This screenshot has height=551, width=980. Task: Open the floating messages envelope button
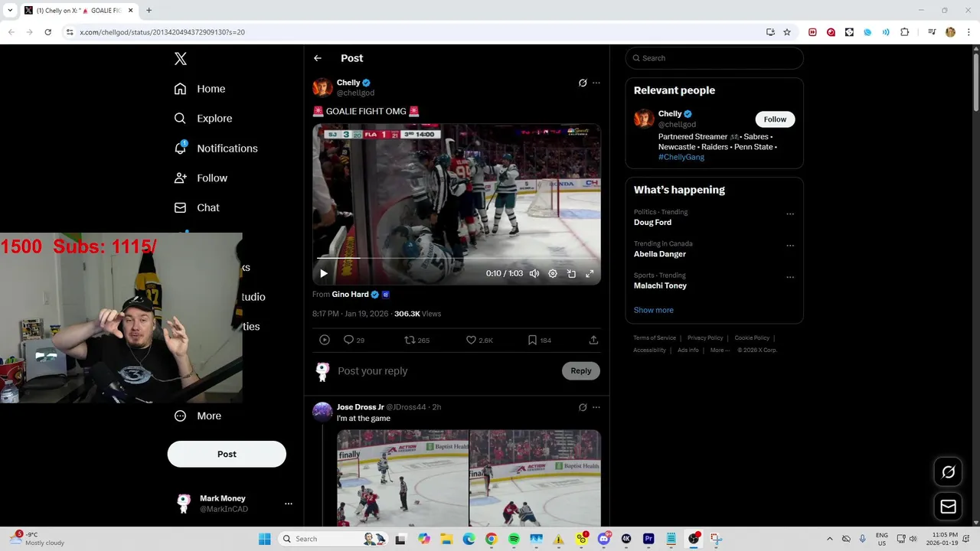[948, 507]
